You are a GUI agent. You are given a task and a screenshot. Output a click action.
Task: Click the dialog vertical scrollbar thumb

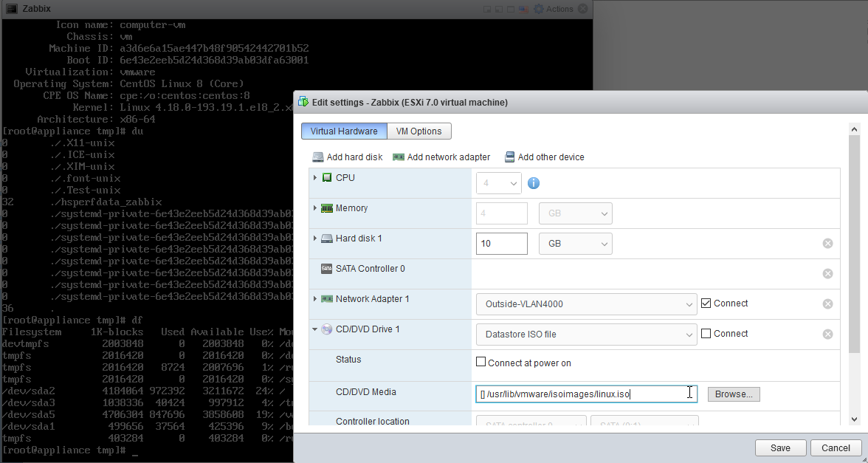(854, 244)
